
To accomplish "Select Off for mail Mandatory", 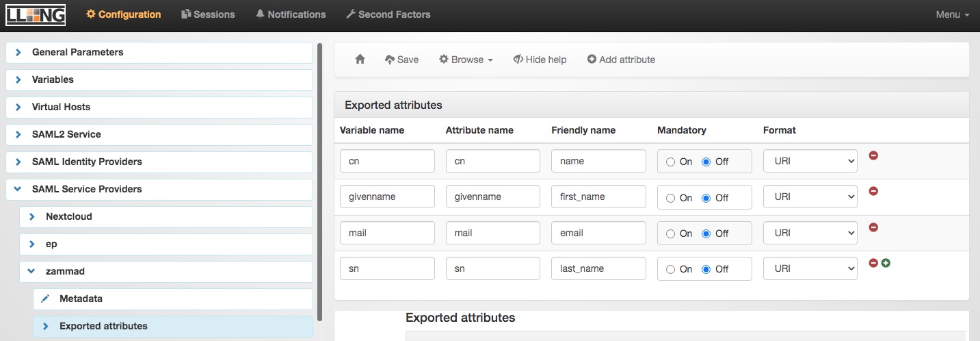I will (x=706, y=233).
